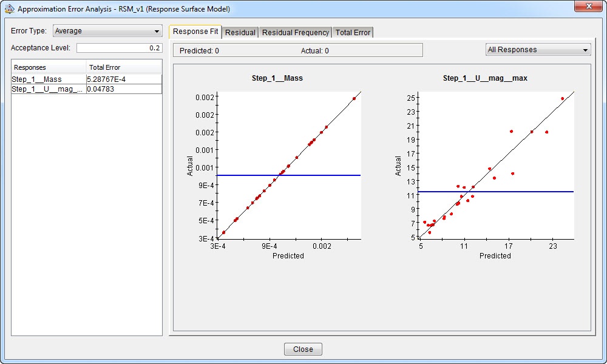Select the Step_1__U__mag response row

(49, 89)
